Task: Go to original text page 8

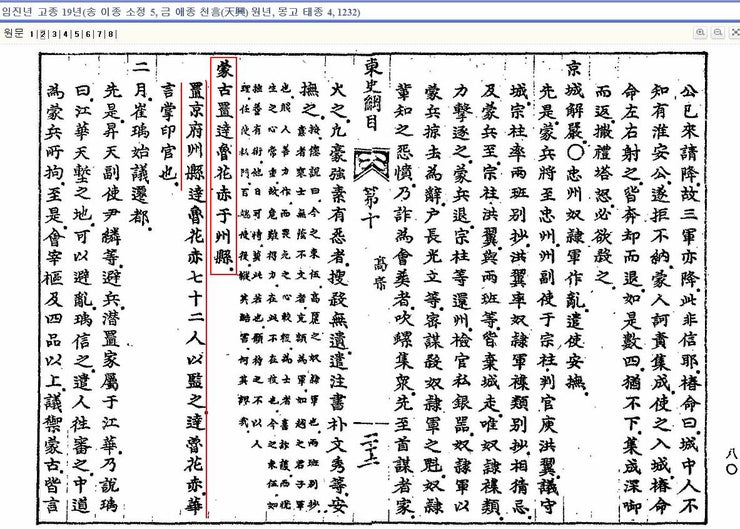Action: click(110, 34)
